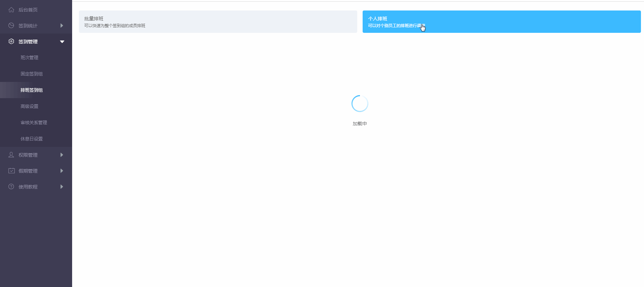Click the 加载中 loading spinner
Viewport: 644px width, 287px height.
point(360,104)
